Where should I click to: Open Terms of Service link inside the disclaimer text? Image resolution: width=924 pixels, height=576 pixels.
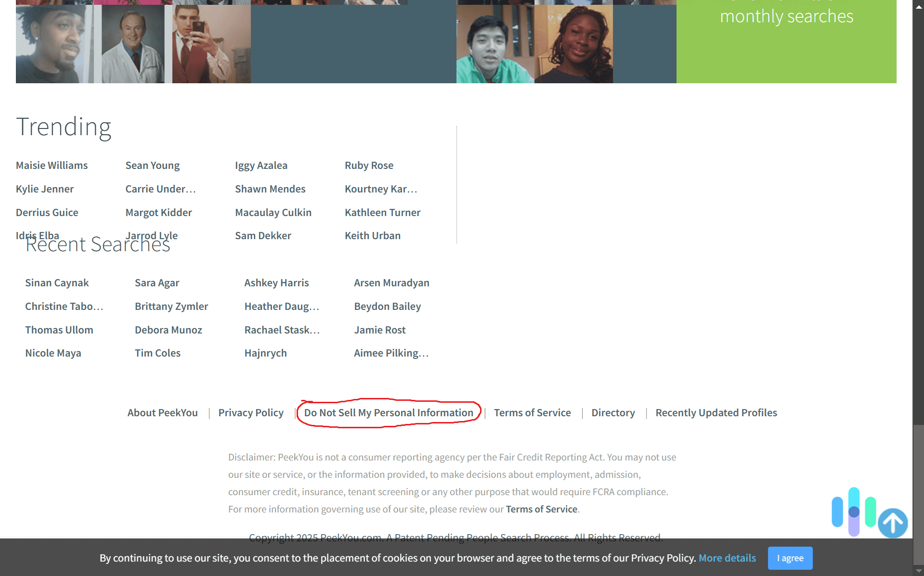point(541,509)
